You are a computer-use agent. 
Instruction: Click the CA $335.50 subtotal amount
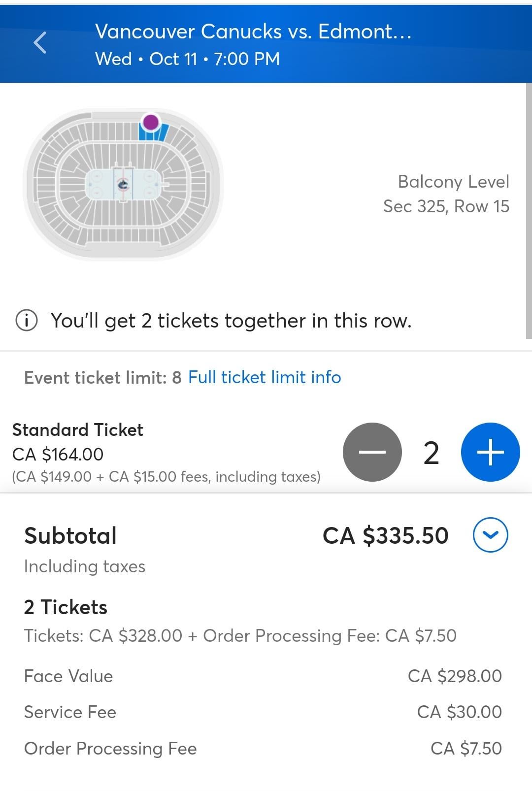[x=385, y=535]
